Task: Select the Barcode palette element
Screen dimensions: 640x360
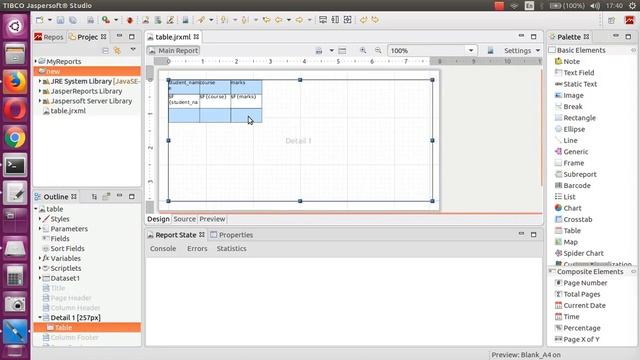Action: 573,185
